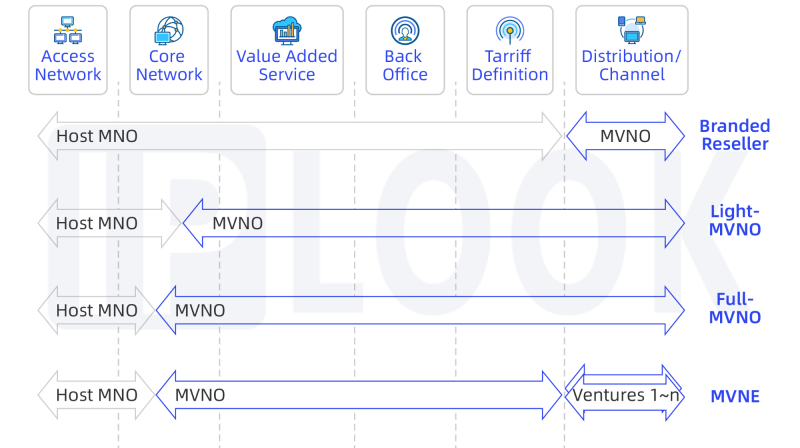800x448 pixels.
Task: Click 'Host MNO' in Light-MVNO row
Action: [x=97, y=223]
